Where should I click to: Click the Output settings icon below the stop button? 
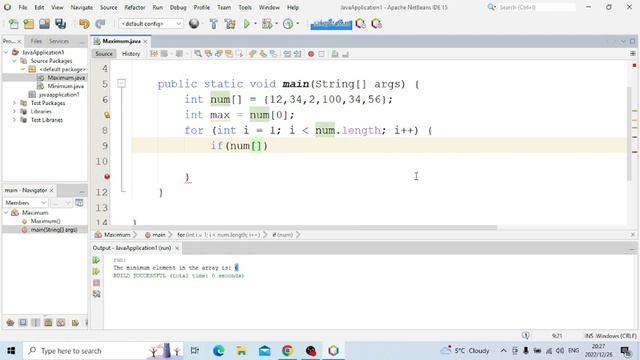point(96,294)
